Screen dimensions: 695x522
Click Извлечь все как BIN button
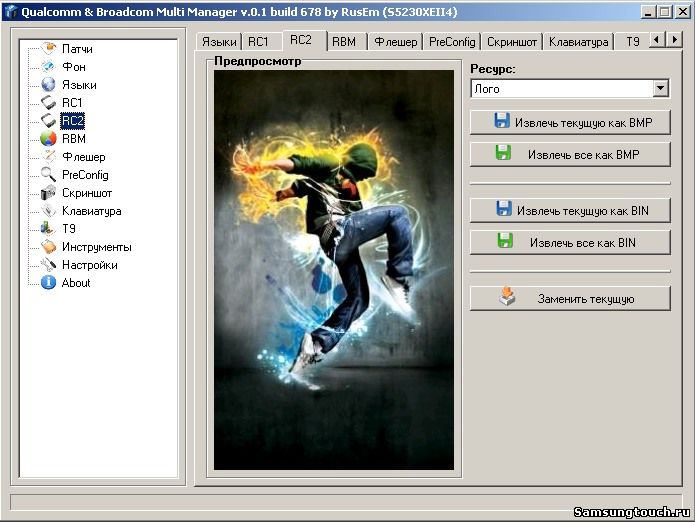tap(570, 242)
